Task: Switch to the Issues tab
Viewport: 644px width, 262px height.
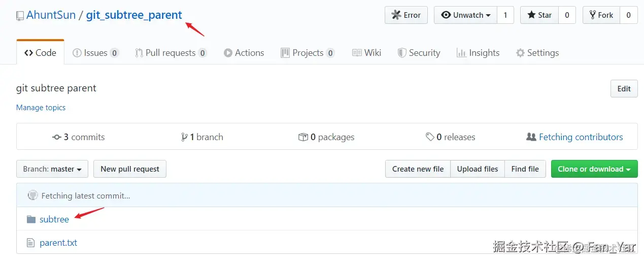Action: pos(95,53)
